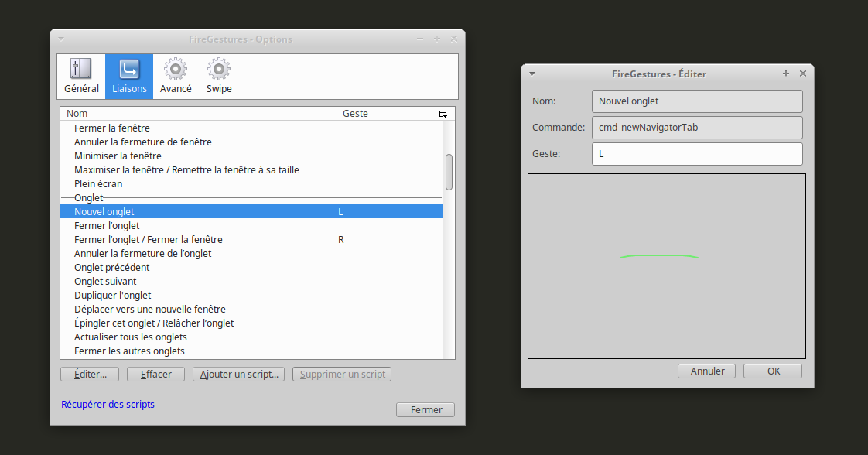868x455 pixels.
Task: Close the FireGestures Options window
Action: [x=454, y=39]
